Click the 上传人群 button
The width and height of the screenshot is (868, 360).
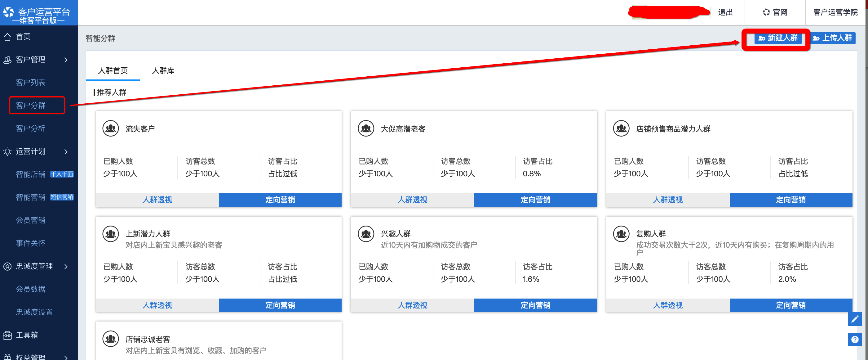click(833, 38)
